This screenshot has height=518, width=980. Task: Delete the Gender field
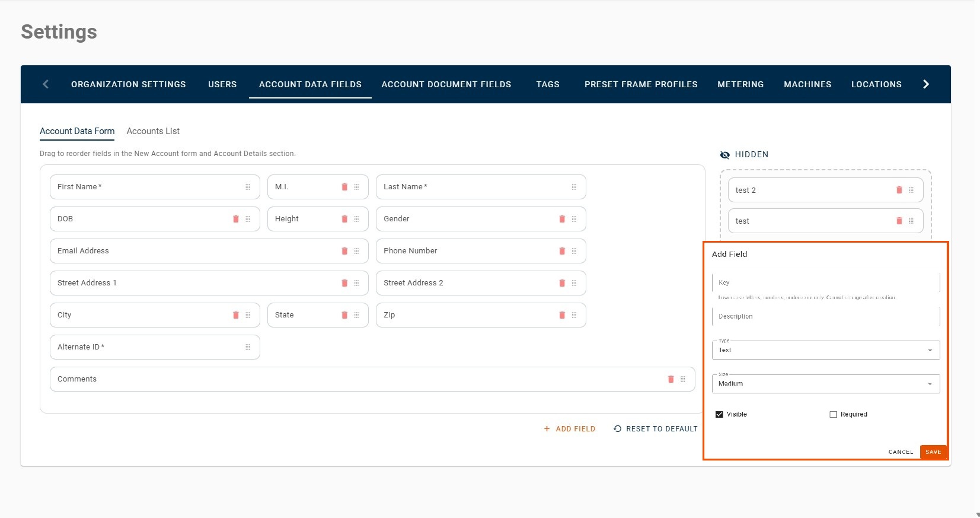pyautogui.click(x=562, y=219)
